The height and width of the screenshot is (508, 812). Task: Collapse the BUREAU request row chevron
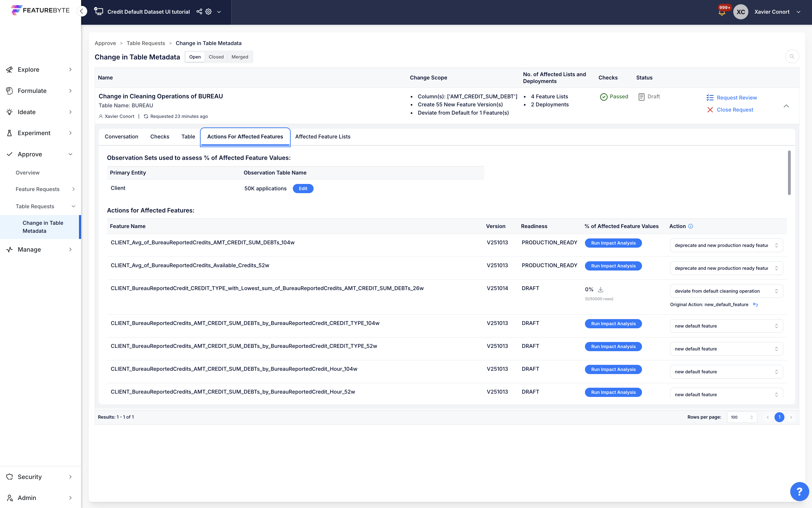[786, 106]
